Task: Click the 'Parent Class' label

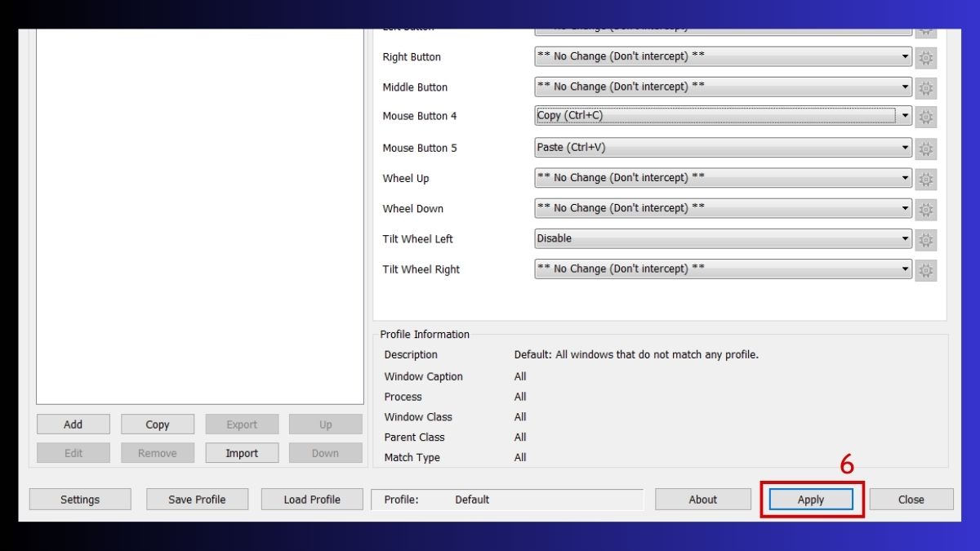Action: pyautogui.click(x=415, y=438)
